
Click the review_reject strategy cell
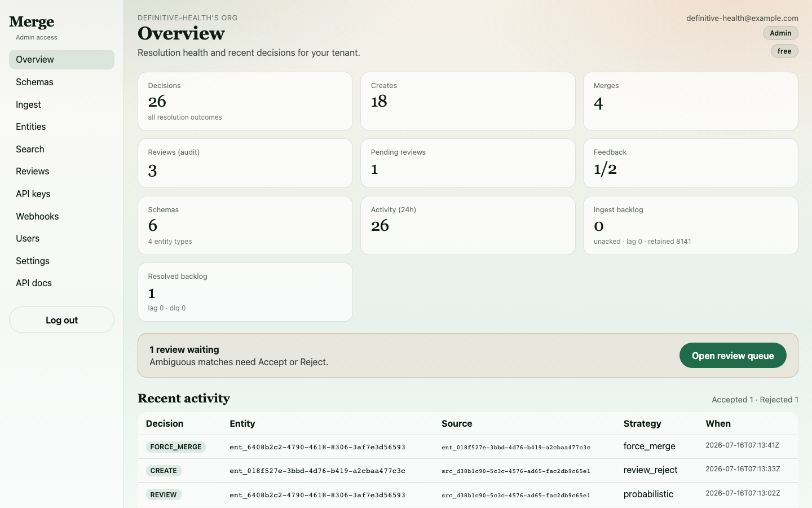click(651, 470)
